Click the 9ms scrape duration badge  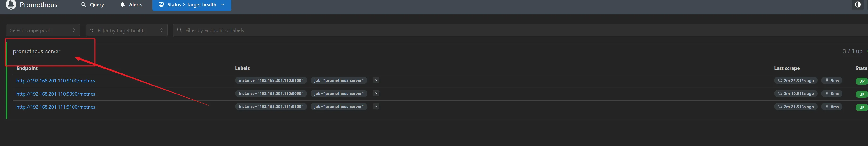pos(832,80)
